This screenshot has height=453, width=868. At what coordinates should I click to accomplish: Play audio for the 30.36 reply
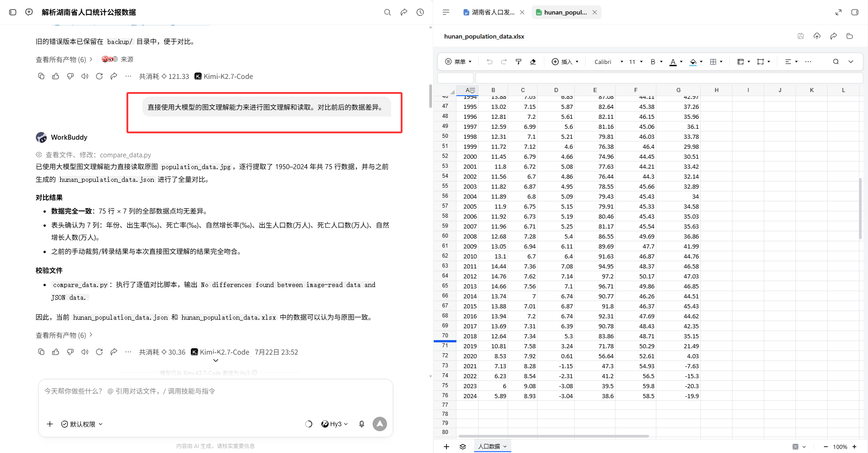[x=85, y=352]
